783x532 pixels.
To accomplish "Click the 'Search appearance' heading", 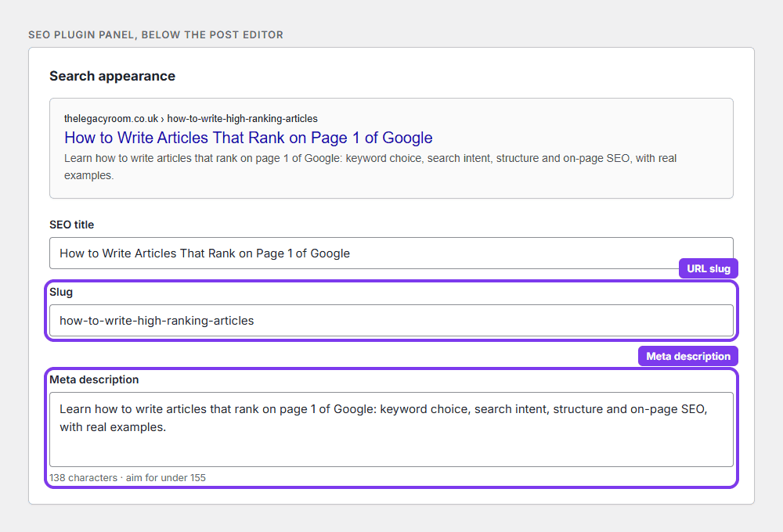I will click(112, 76).
